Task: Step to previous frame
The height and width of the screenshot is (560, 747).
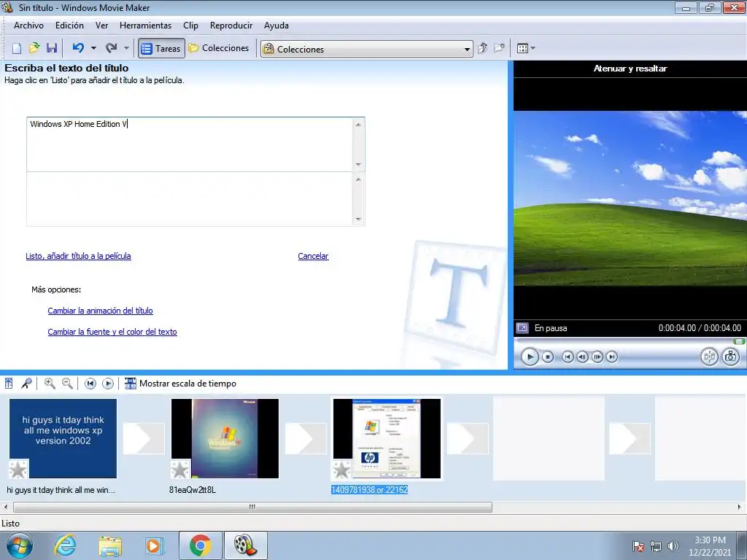Action: [582, 357]
